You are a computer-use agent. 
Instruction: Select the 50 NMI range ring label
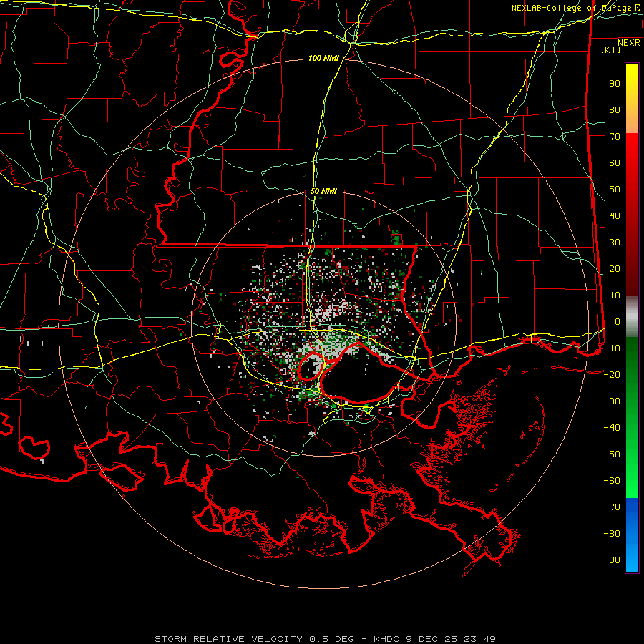(x=323, y=191)
